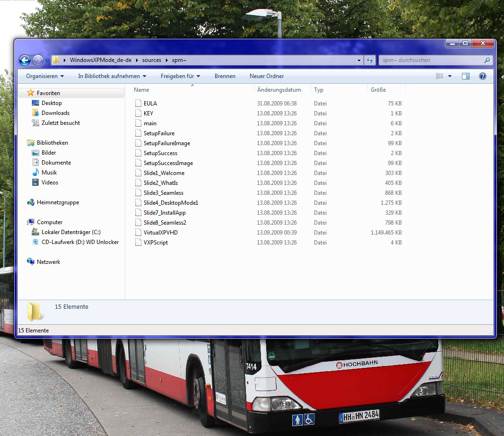504x436 pixels.
Task: Click the Neuer Ordner button
Action: [x=267, y=76]
